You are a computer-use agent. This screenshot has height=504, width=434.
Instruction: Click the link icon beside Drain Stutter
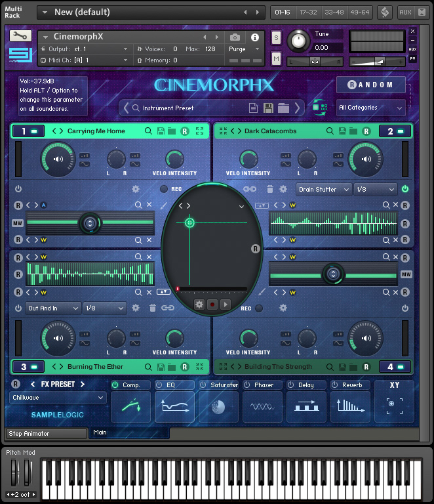click(x=250, y=189)
